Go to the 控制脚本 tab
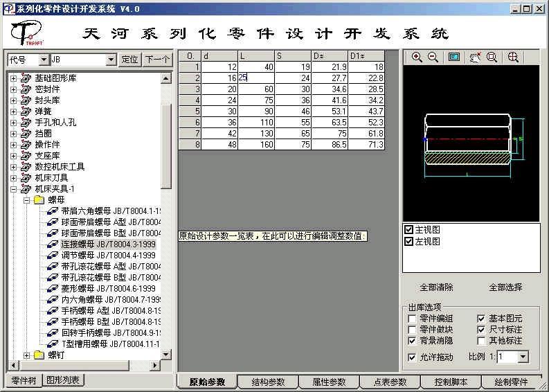The height and width of the screenshot is (392, 549). click(451, 382)
